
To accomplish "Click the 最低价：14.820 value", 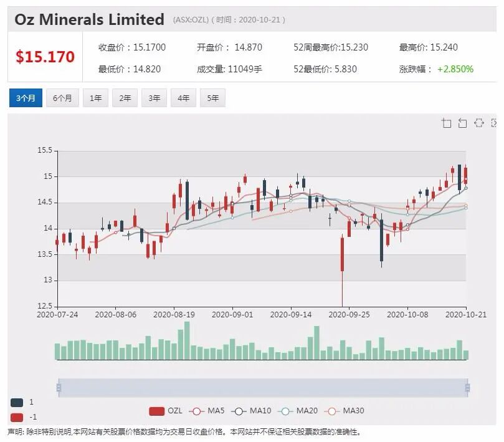I will (x=130, y=69).
